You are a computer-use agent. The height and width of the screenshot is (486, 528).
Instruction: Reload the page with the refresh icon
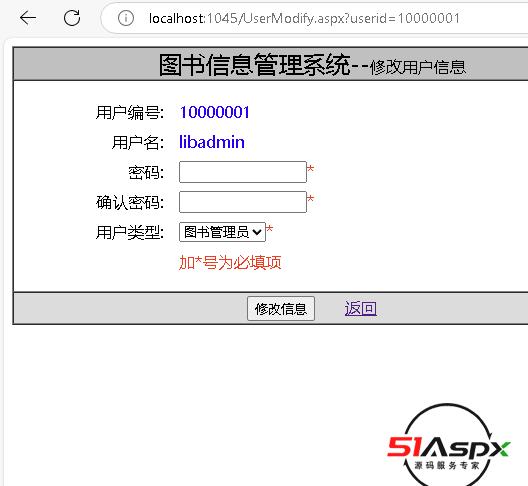(x=72, y=18)
